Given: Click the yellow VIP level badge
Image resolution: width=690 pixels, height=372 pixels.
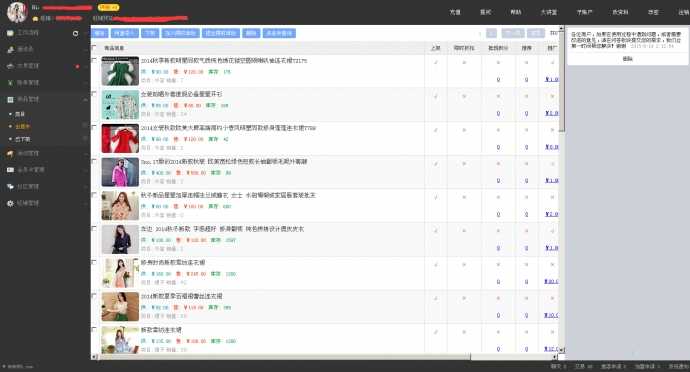Looking at the screenshot, I should [108, 7].
